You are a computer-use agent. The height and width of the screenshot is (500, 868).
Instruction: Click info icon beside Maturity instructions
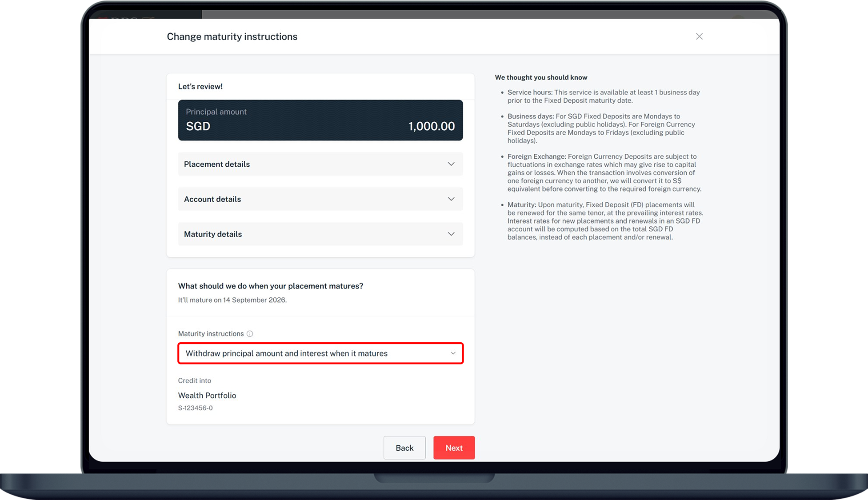point(250,334)
